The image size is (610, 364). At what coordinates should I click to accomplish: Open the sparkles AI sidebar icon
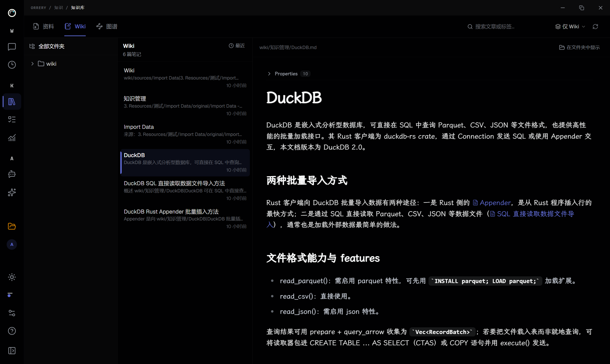click(x=12, y=192)
